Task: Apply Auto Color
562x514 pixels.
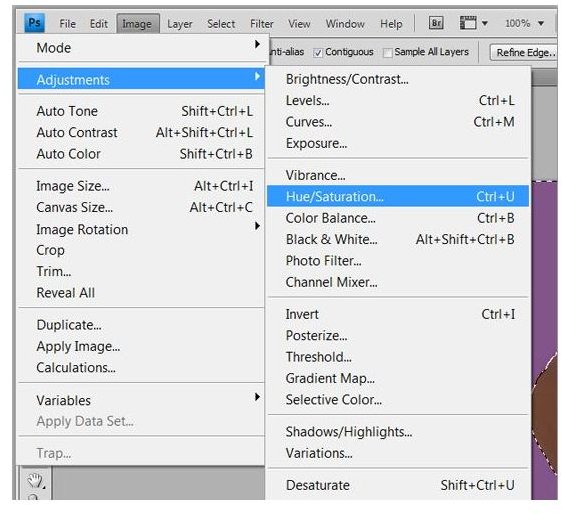Action: 142,154
